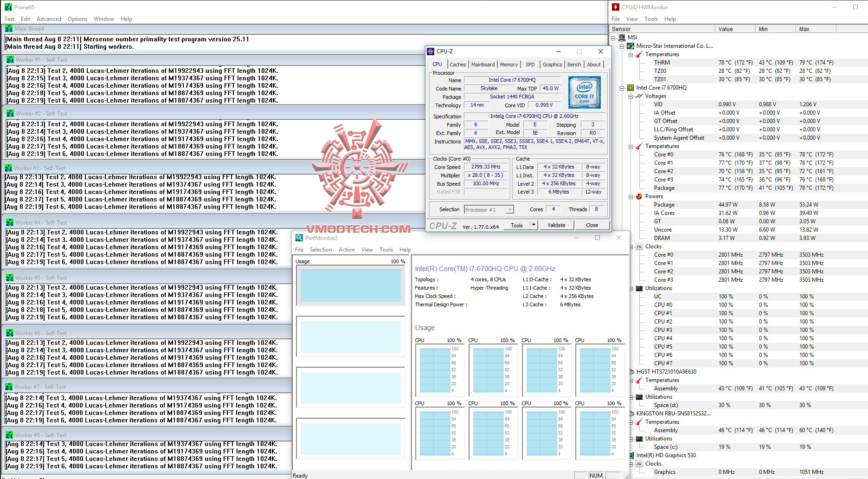Click the flame icon beside Powers
The width and height of the screenshot is (868, 479).
coord(639,196)
